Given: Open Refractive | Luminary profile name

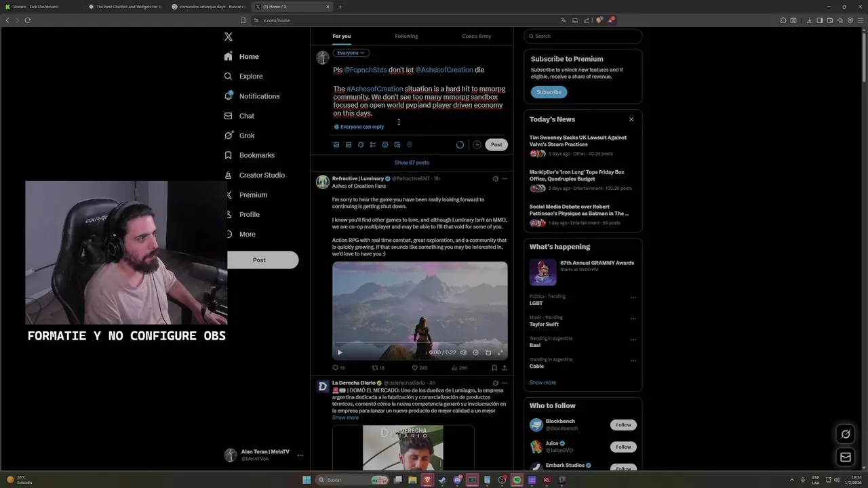Looking at the screenshot, I should [357, 178].
